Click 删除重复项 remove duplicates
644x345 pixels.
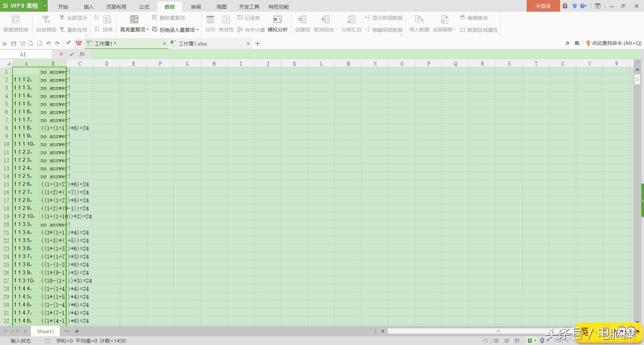point(169,18)
